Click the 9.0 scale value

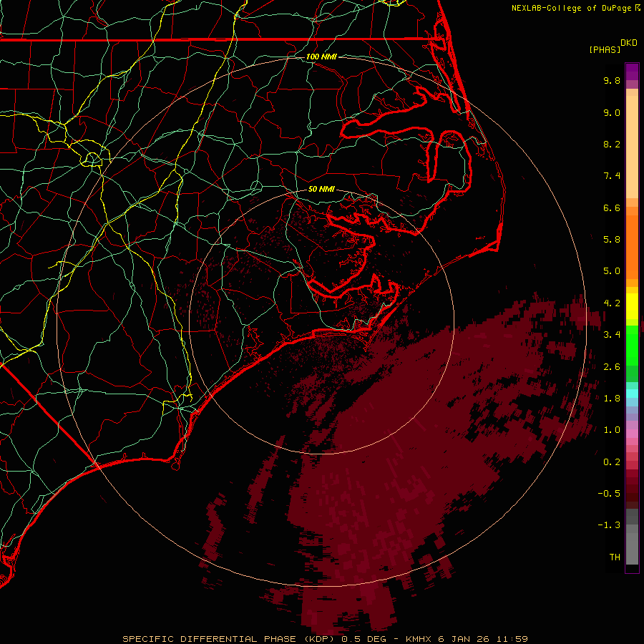pyautogui.click(x=612, y=112)
